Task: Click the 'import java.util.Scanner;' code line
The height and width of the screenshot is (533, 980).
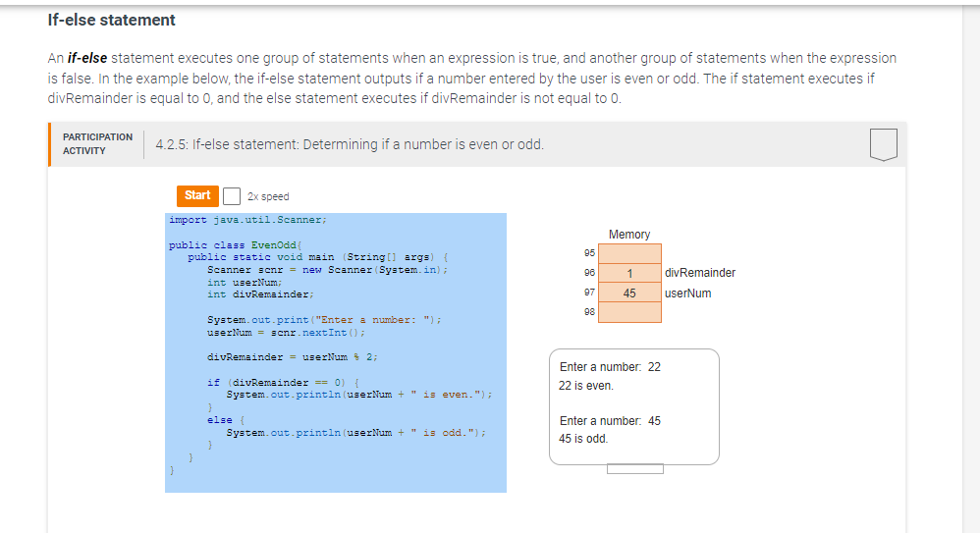Action: pos(247,220)
